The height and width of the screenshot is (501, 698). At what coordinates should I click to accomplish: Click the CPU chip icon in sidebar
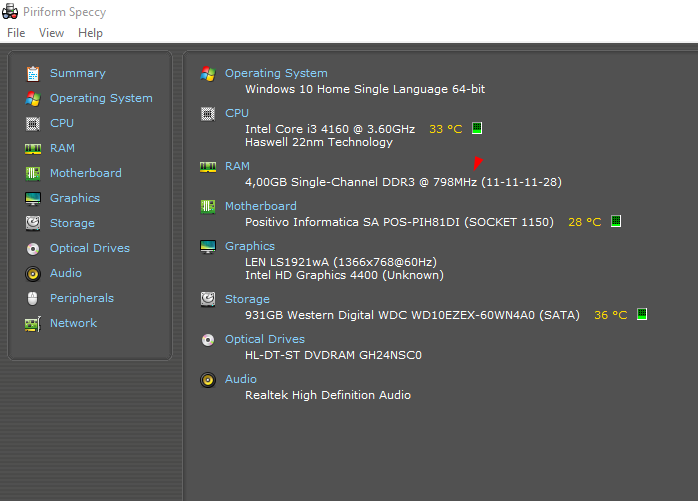(33, 123)
